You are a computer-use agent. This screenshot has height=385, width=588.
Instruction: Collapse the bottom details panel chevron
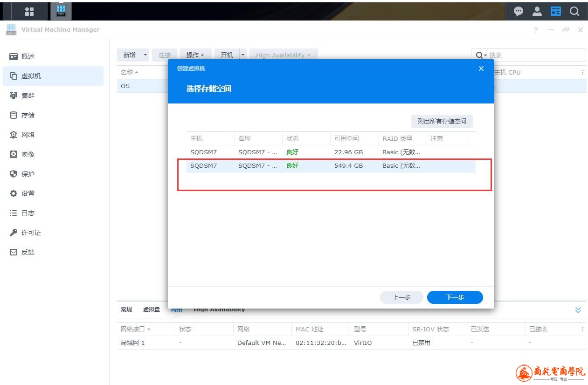(x=578, y=310)
